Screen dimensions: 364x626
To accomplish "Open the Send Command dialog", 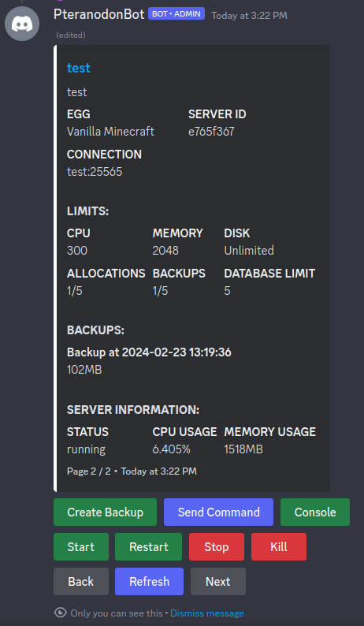I will (x=218, y=512).
